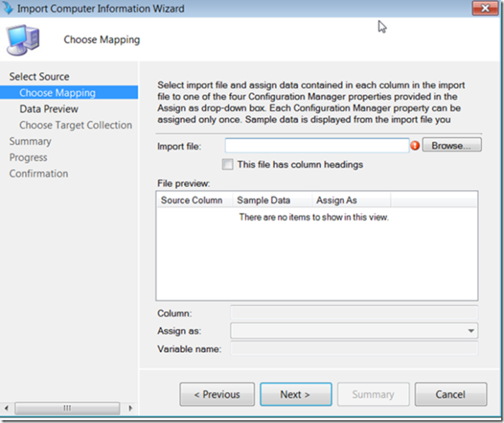504x423 pixels.
Task: Click the Column field
Action: [x=354, y=312]
